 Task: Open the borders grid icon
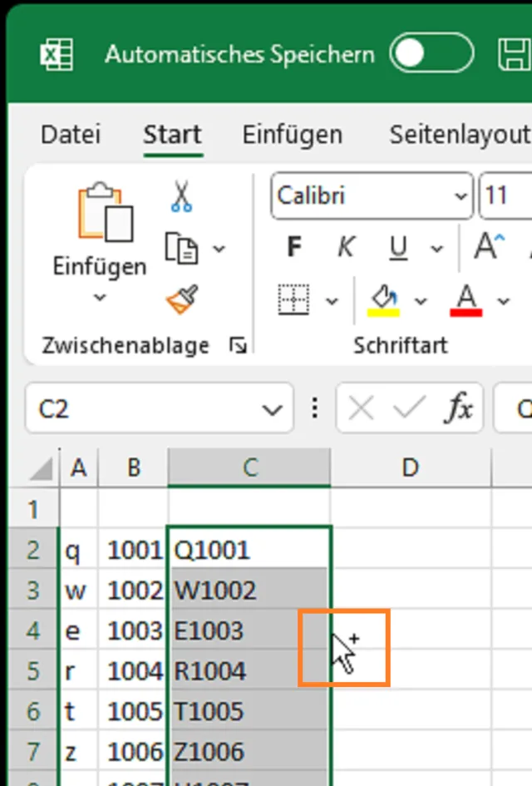tap(293, 299)
